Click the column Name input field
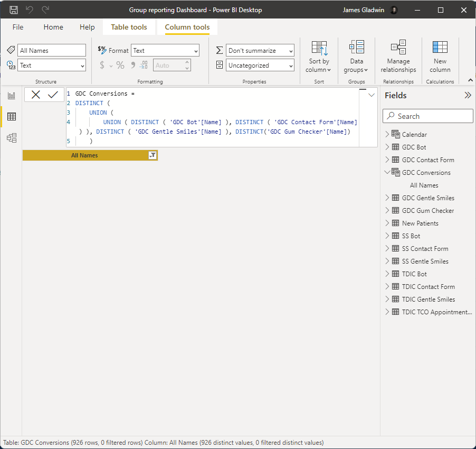 [x=52, y=50]
